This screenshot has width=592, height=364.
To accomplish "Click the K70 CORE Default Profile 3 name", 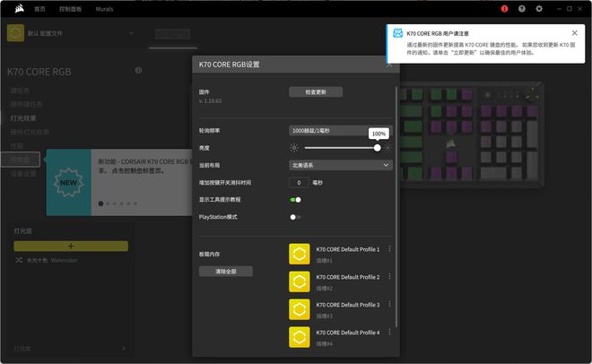I will coord(348,305).
